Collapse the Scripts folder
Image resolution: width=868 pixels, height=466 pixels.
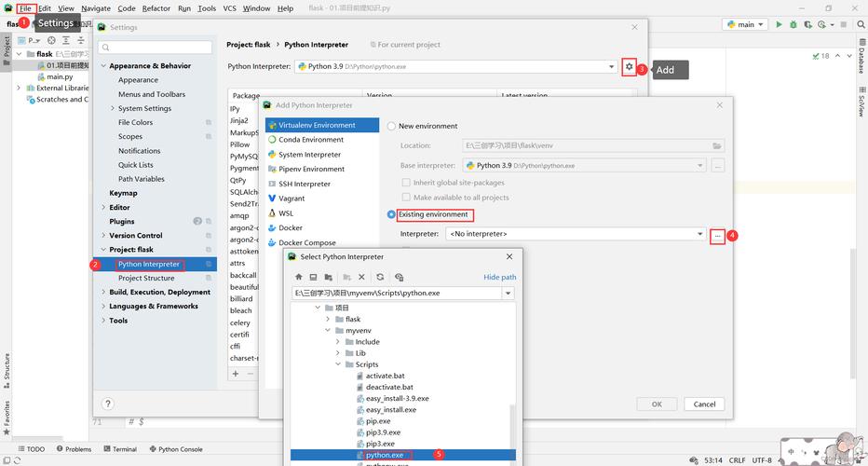pos(338,364)
